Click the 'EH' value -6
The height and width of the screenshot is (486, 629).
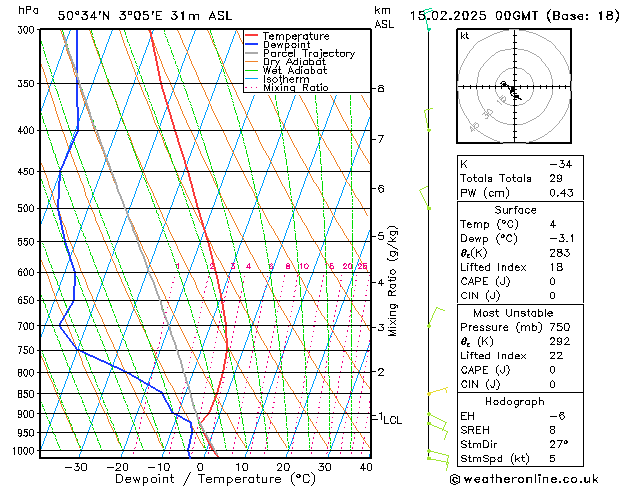tap(557, 416)
